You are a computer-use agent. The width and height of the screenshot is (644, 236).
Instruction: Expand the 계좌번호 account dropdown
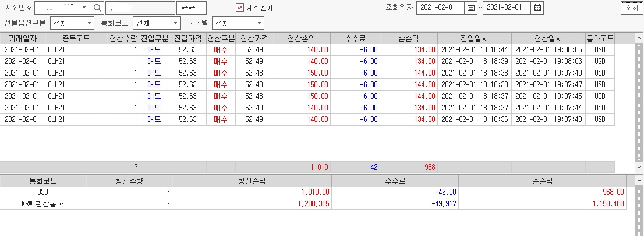click(x=85, y=8)
